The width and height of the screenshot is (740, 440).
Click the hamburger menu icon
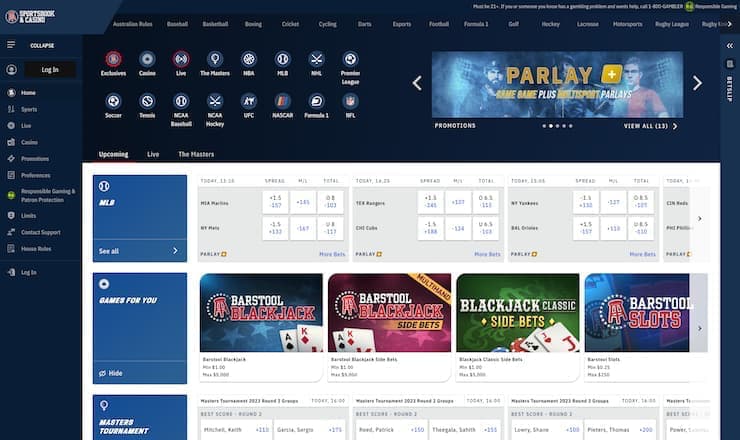click(x=11, y=45)
